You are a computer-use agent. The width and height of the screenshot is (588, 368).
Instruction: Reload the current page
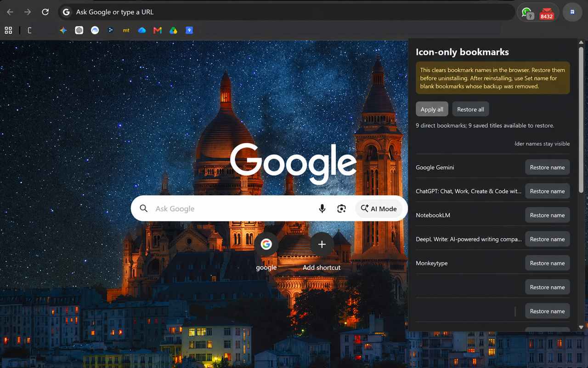point(45,12)
